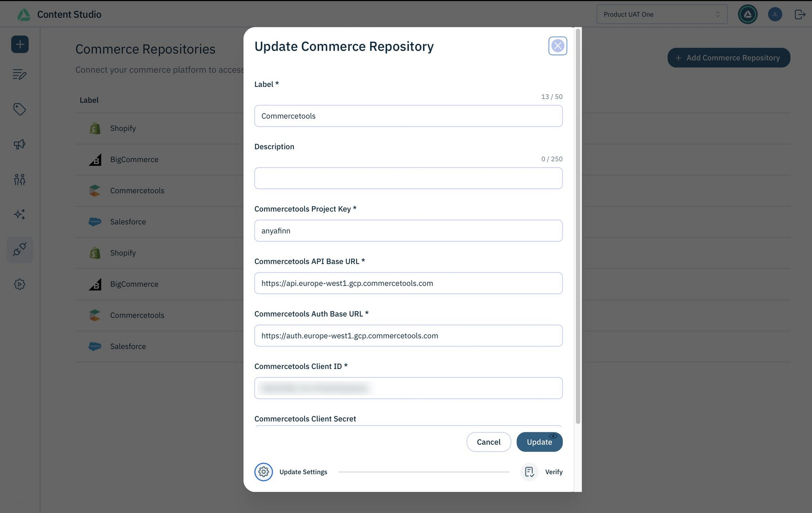
Task: Open the settings gear-play icon in sidebar
Action: coord(19,284)
